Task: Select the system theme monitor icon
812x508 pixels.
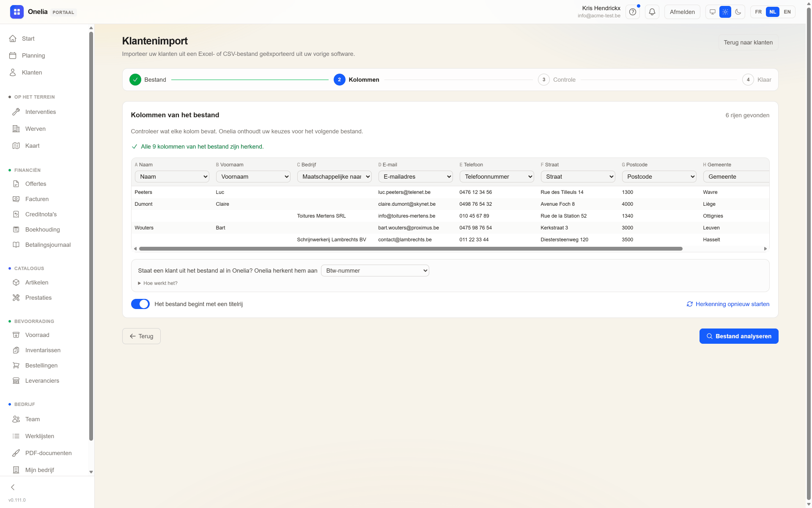Action: tap(713, 12)
